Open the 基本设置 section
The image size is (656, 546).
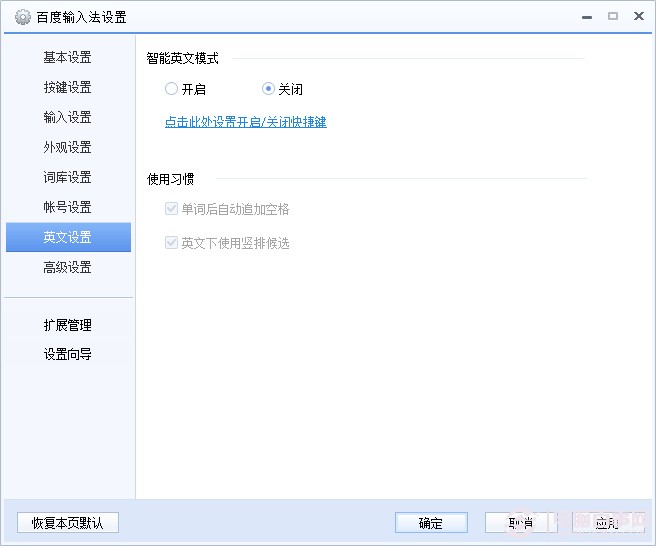click(67, 57)
